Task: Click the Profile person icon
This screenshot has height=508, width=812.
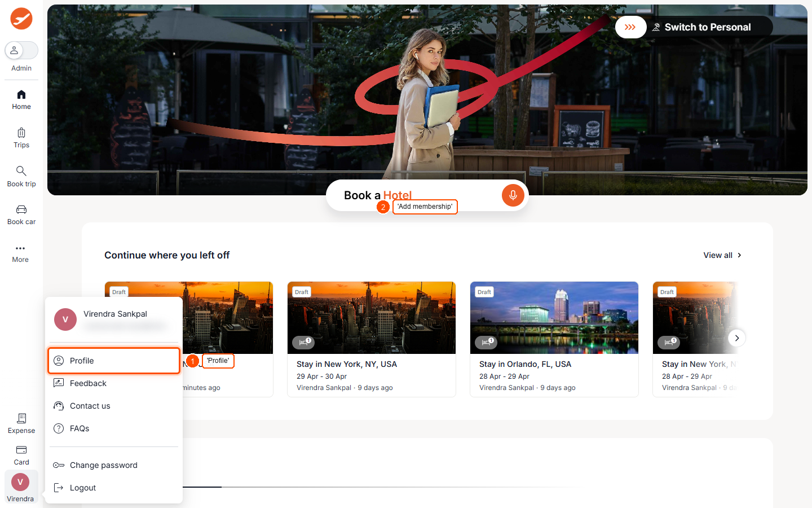Action: 59,361
